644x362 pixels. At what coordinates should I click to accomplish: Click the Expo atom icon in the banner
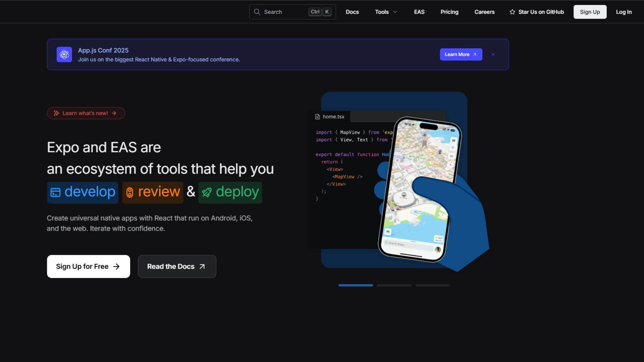pos(64,54)
